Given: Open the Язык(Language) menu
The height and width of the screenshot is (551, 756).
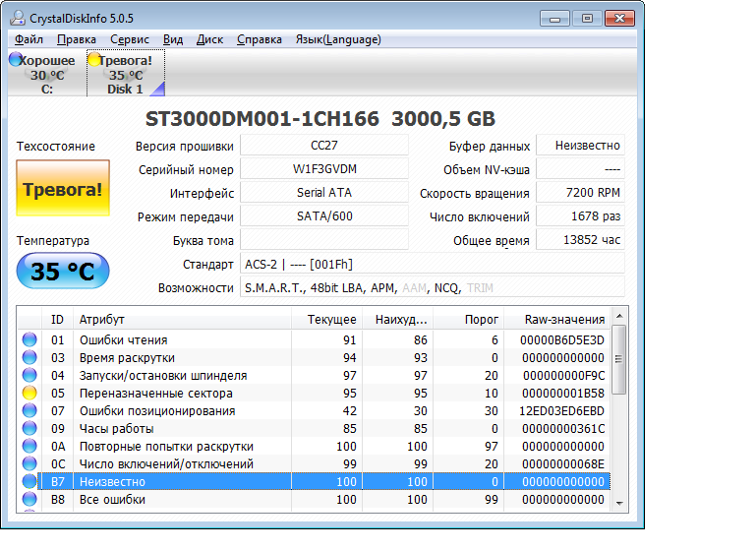Looking at the screenshot, I should [338, 39].
